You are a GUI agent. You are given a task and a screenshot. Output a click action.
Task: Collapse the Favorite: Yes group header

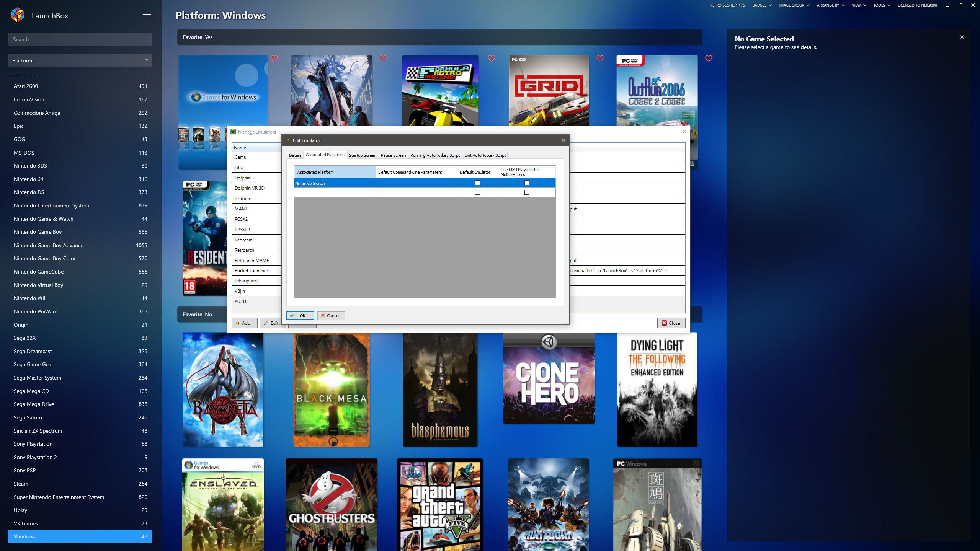[x=439, y=37]
